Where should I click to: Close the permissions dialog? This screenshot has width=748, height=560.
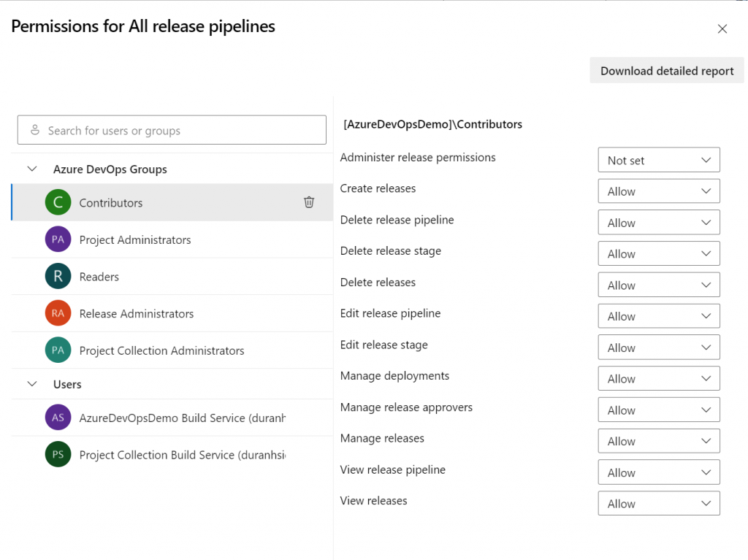(x=722, y=29)
